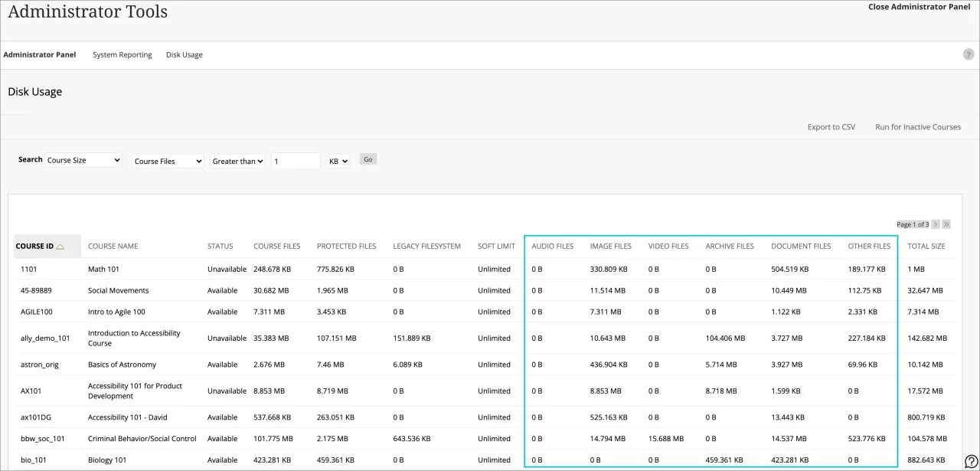Go to the next page of results
The height and width of the screenshot is (471, 980).
tap(936, 224)
